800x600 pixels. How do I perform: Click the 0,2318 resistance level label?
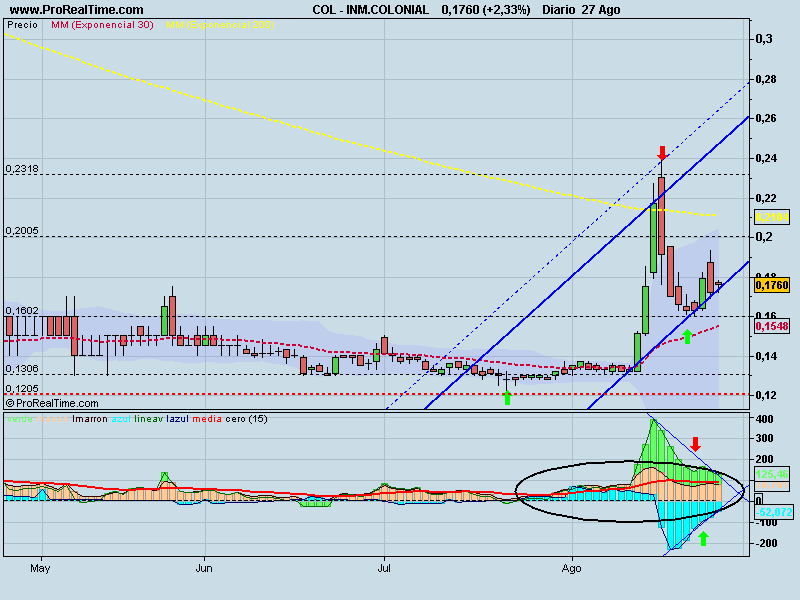[x=22, y=169]
